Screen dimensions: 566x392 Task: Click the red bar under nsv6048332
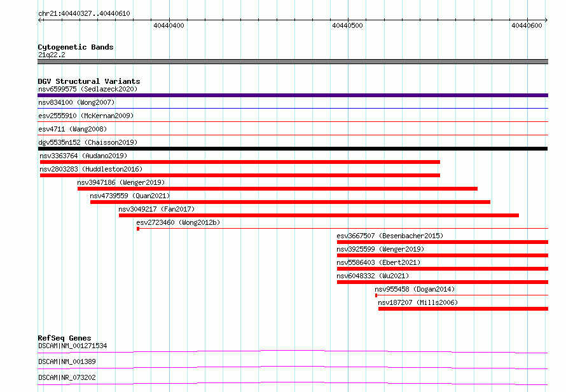pos(443,282)
